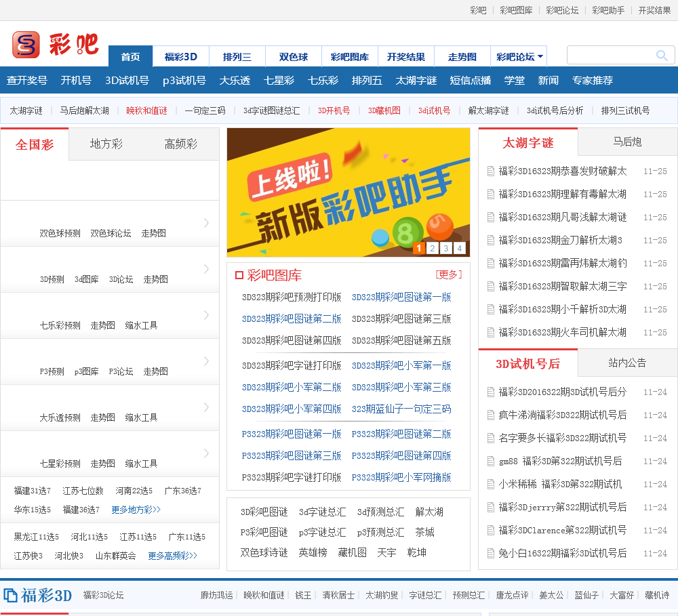Image resolution: width=678 pixels, height=616 pixels.
Task: Switch to the 马后炮 tab
Action: (627, 142)
